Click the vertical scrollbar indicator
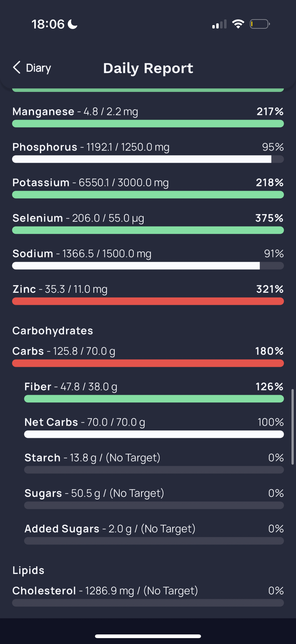This screenshot has height=644, width=296. tap(292, 426)
